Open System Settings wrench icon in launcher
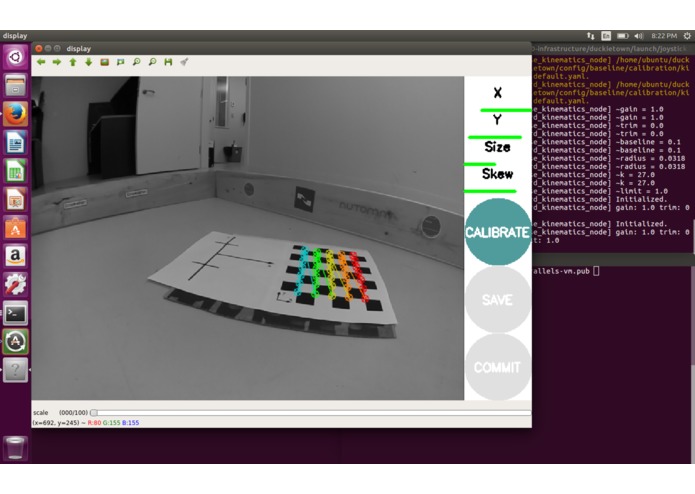 pos(16,284)
